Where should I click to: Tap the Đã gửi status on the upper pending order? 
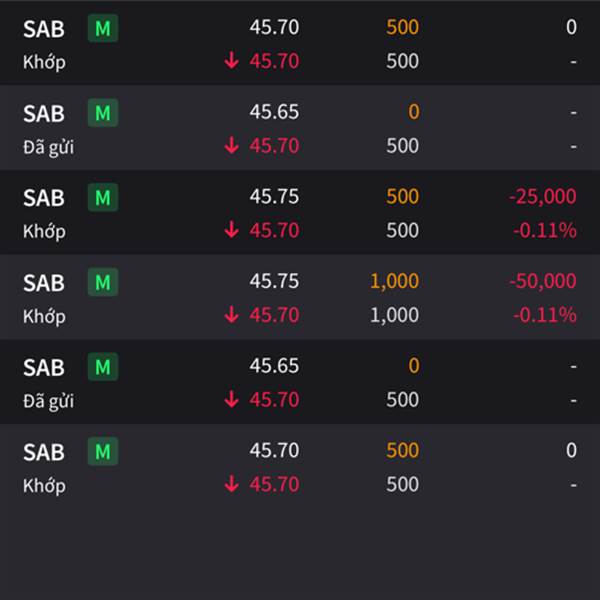click(x=49, y=147)
